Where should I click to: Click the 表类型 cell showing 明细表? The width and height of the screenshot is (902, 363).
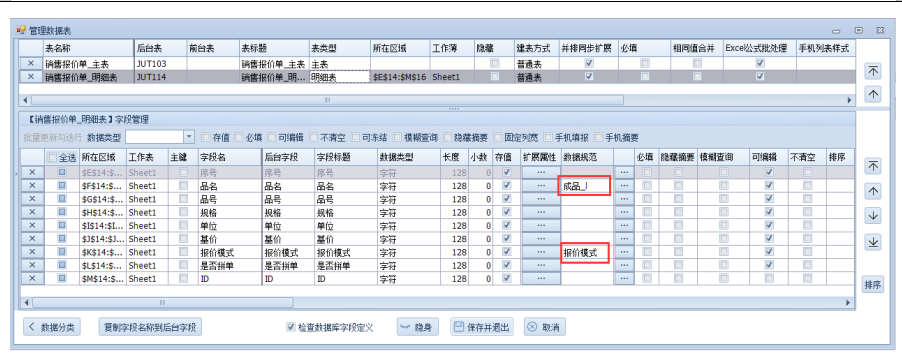[x=339, y=77]
